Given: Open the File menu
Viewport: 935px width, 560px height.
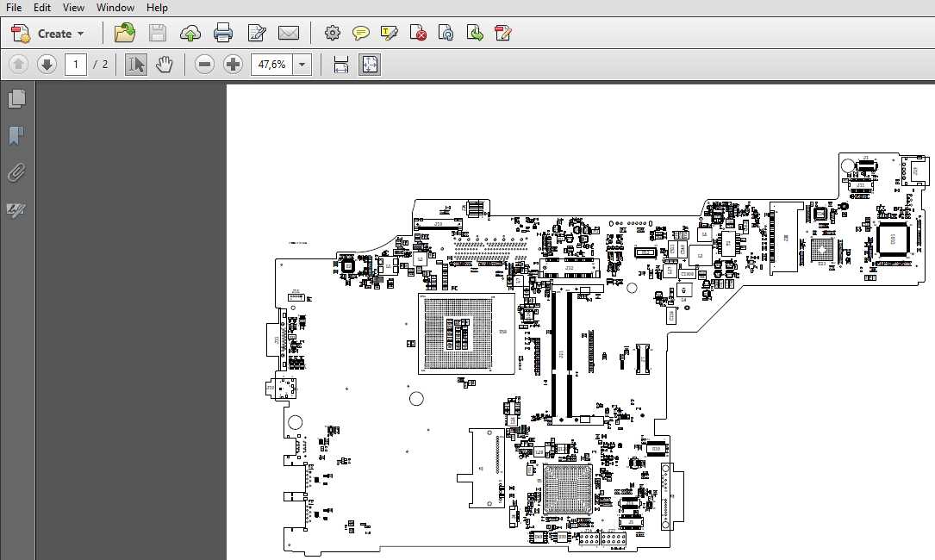Looking at the screenshot, I should click(14, 8).
